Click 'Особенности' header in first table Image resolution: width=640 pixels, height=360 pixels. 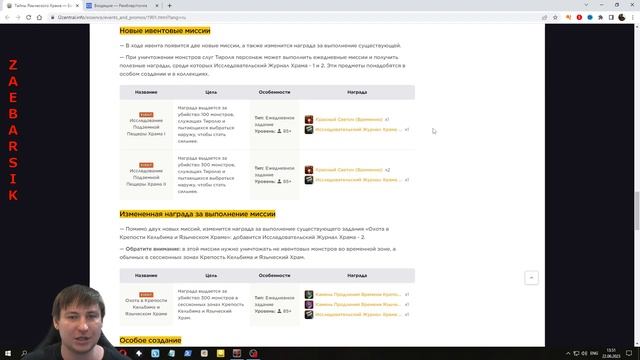click(x=274, y=92)
